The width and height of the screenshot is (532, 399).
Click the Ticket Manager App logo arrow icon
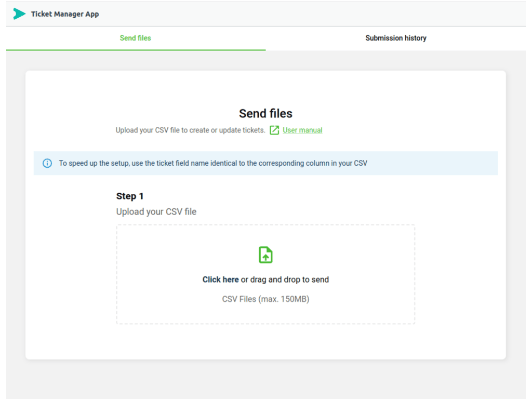(x=19, y=14)
